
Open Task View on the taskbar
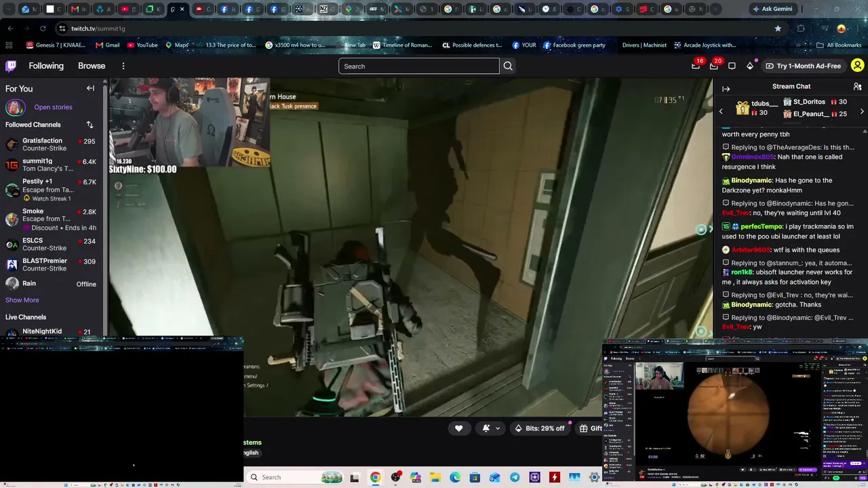pyautogui.click(x=354, y=477)
